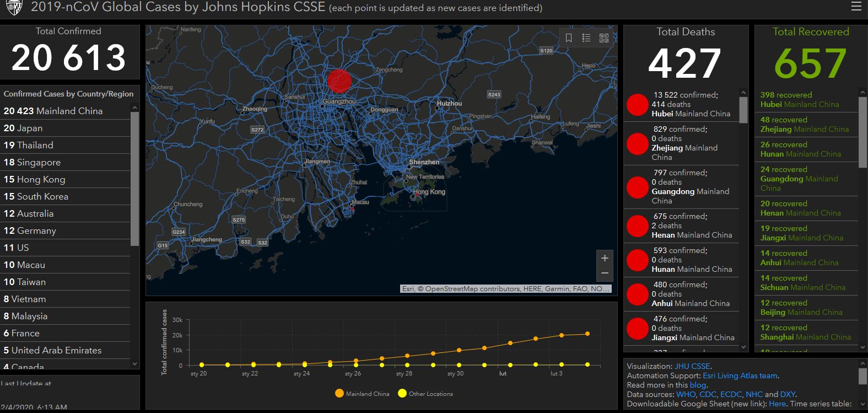Select 20 recovered Henan entry
Image resolution: width=868 pixels, height=413 pixels.
806,208
